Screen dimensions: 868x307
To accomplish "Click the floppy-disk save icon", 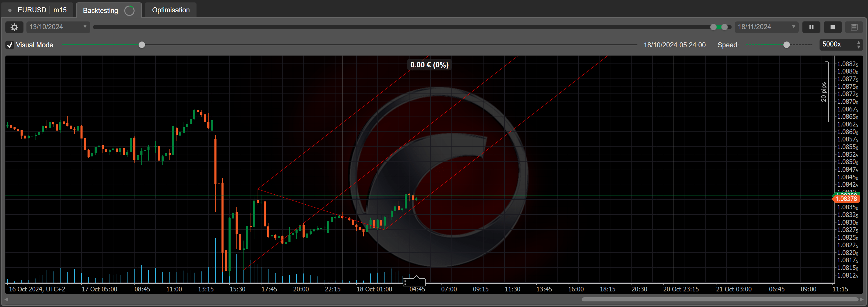I will coord(854,27).
